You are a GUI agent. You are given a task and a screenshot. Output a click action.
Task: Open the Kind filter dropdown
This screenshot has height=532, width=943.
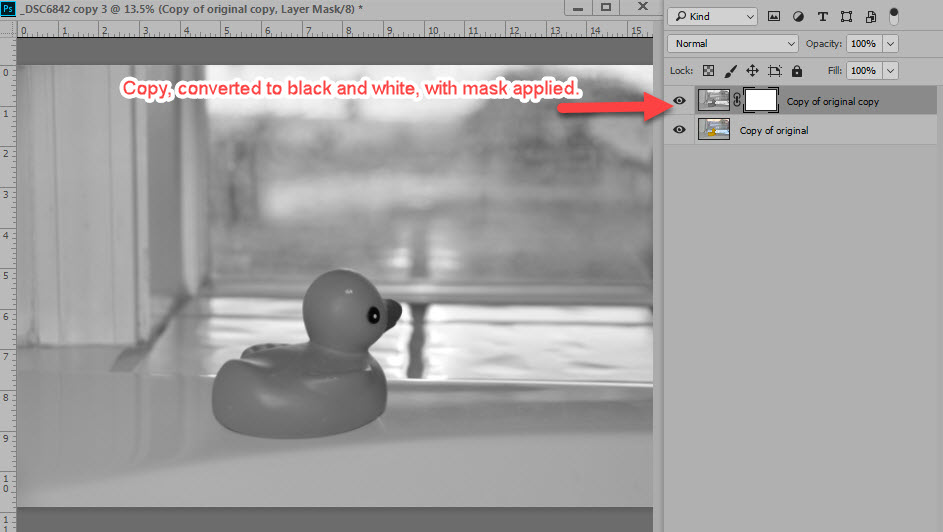[x=713, y=16]
